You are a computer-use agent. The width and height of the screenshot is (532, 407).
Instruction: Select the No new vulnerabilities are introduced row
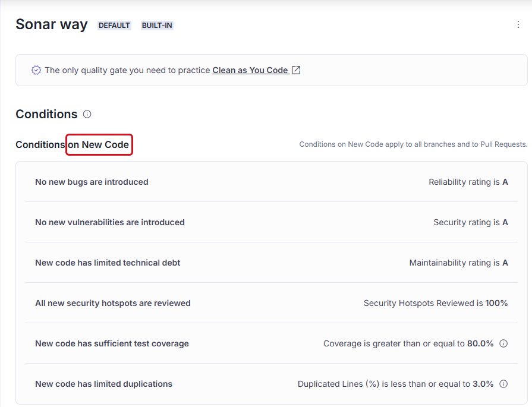coord(272,222)
